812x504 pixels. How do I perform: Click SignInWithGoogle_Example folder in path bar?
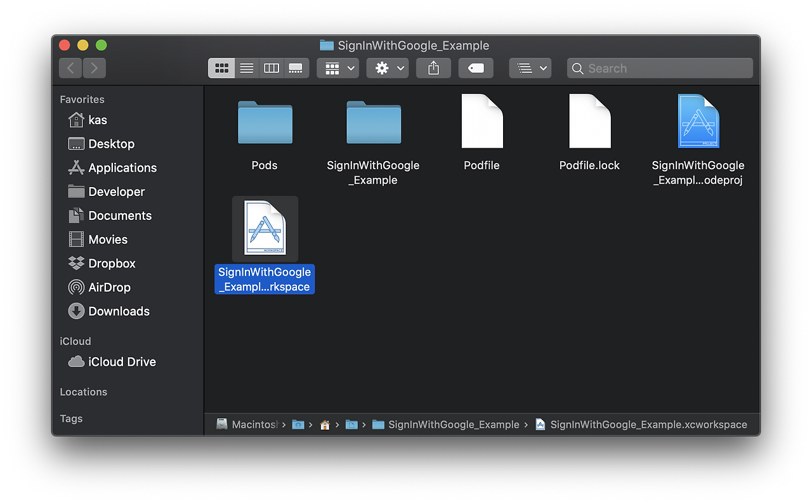click(x=446, y=425)
